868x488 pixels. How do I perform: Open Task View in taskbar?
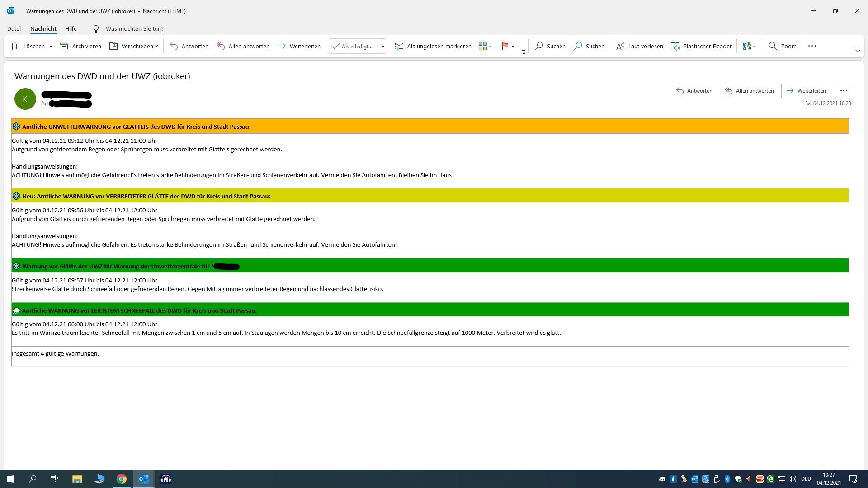tap(54, 479)
